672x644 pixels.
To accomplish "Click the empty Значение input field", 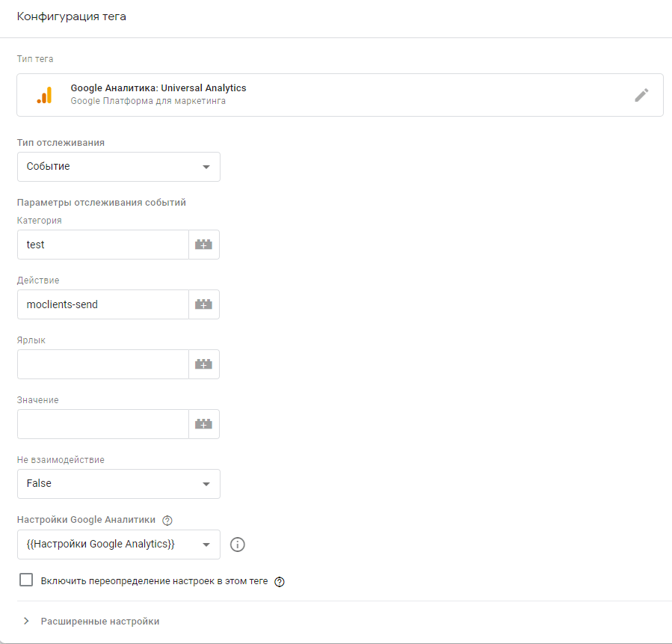I will click(x=102, y=424).
